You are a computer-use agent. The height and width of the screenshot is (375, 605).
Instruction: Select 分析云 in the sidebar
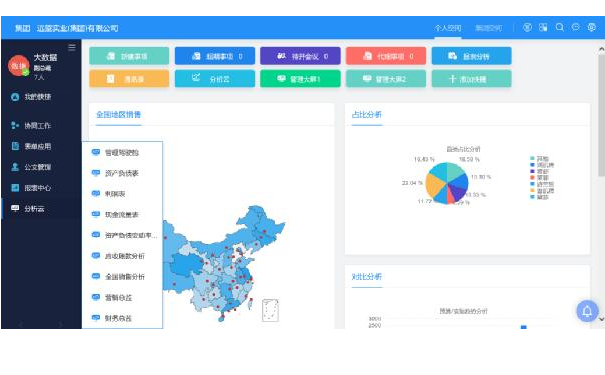[41, 209]
